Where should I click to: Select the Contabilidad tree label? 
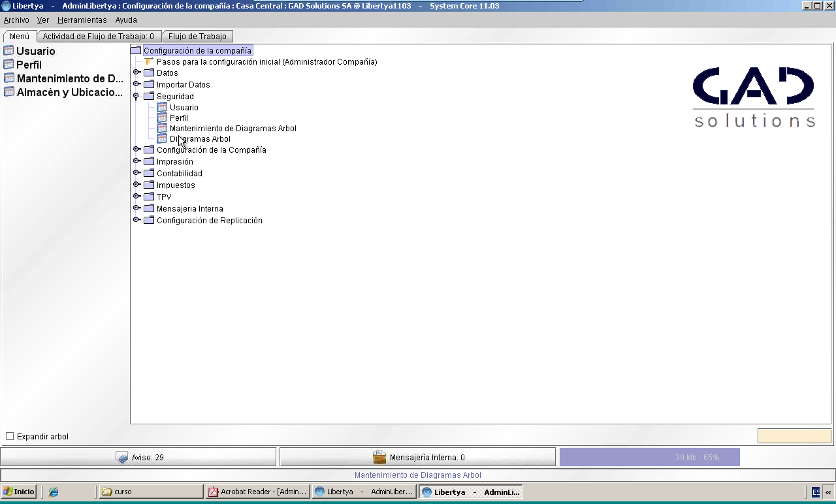click(180, 174)
